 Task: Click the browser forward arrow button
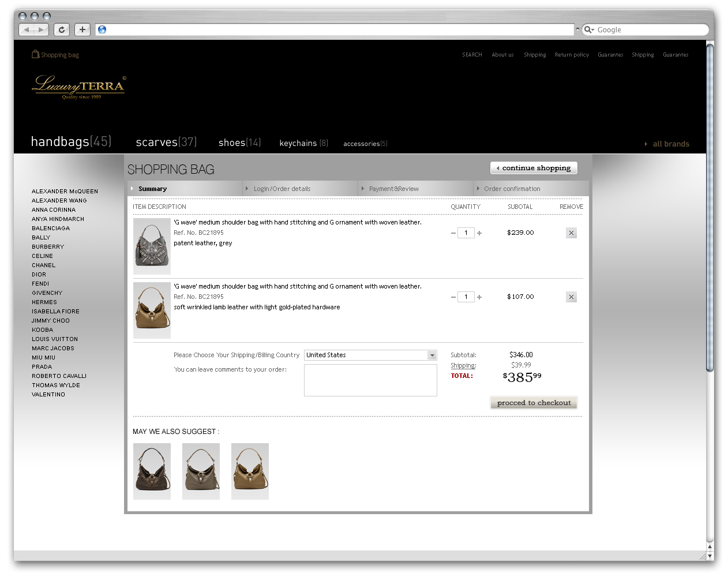42,29
